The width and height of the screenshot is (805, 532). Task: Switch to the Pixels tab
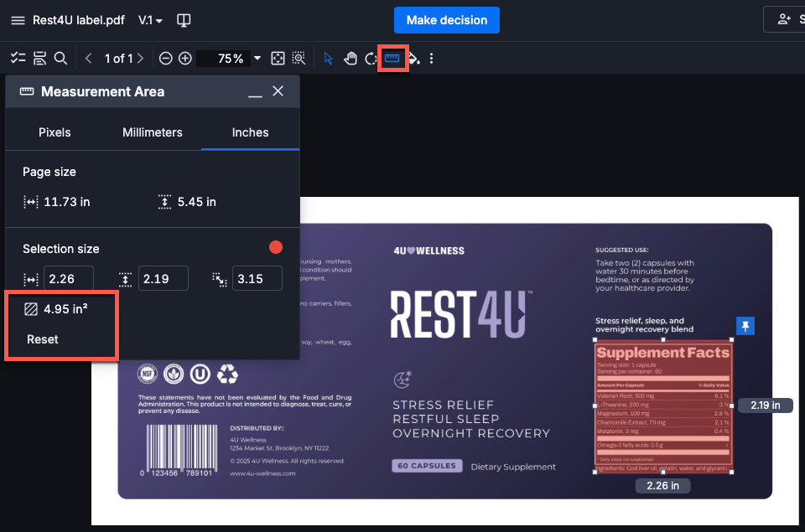(55, 132)
